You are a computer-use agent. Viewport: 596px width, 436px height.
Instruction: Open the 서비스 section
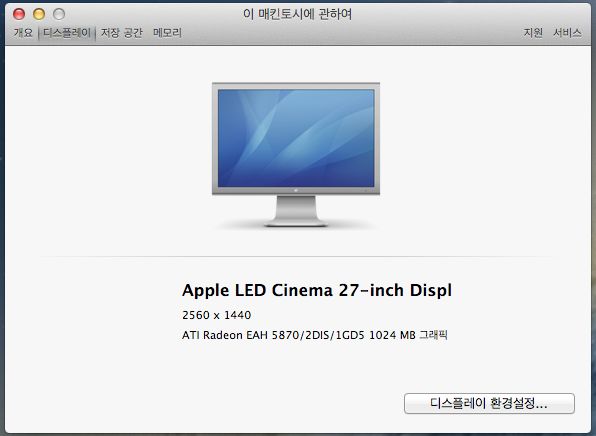pyautogui.click(x=567, y=33)
